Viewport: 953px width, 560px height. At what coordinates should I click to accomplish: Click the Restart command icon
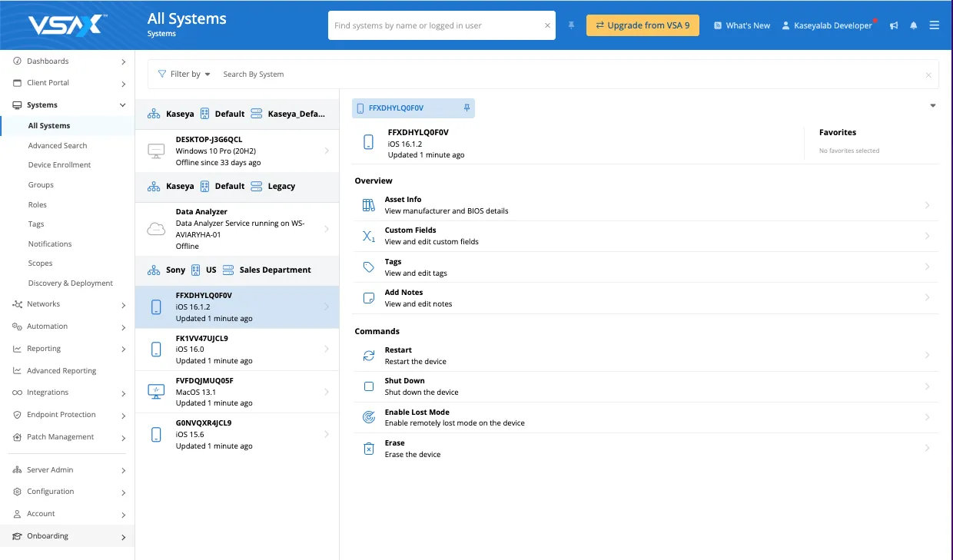369,356
